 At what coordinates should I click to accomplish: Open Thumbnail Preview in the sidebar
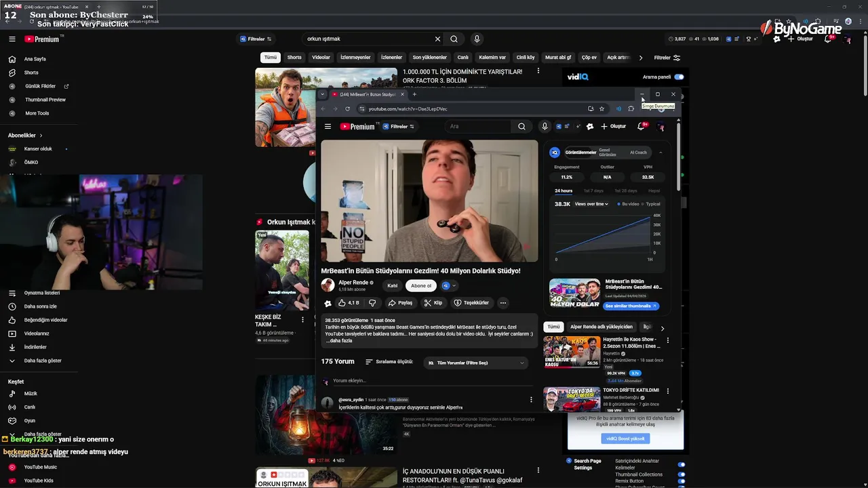pyautogui.click(x=45, y=100)
